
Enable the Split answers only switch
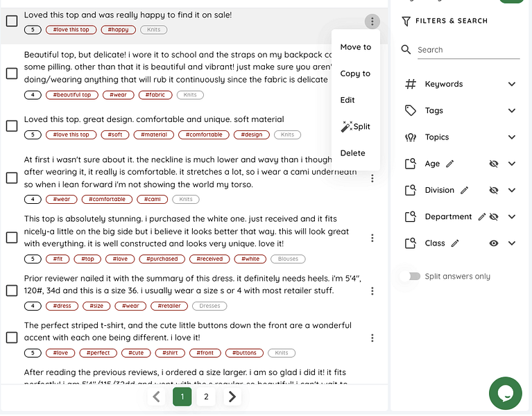[x=410, y=277]
